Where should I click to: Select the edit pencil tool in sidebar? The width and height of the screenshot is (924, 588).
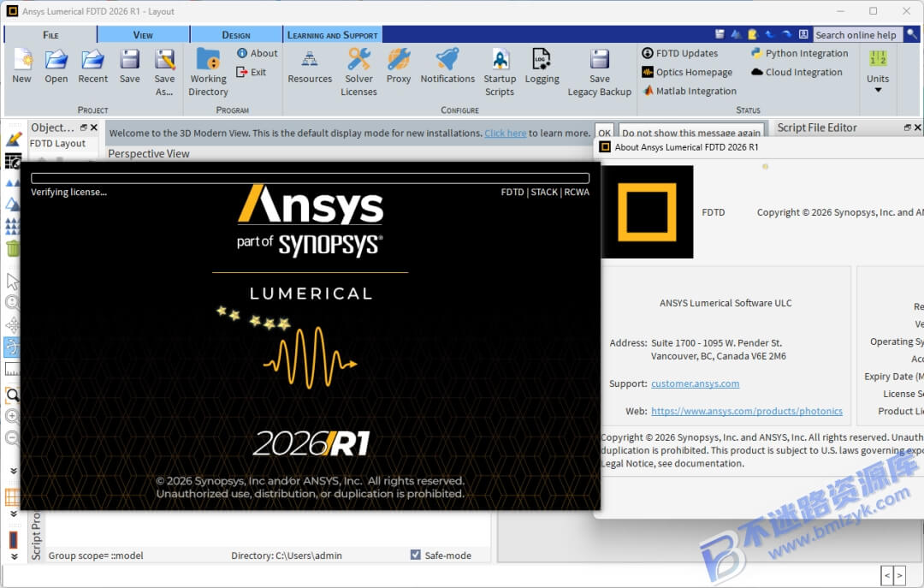coord(13,140)
